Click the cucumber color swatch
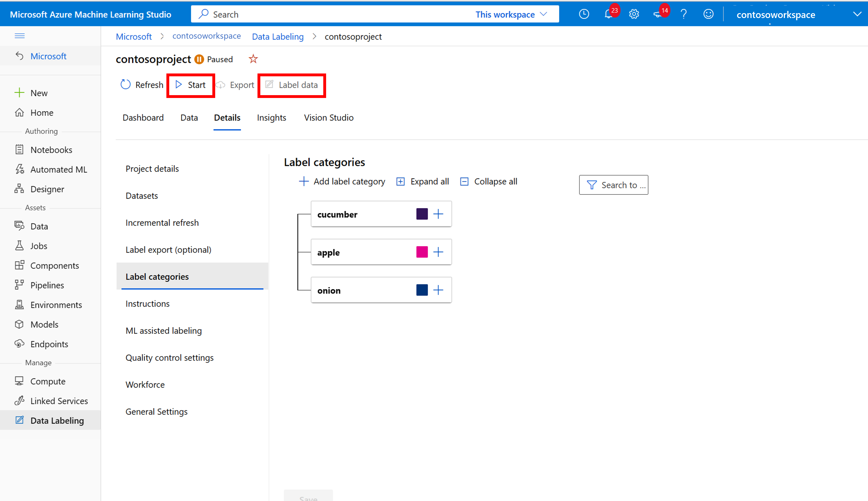The image size is (868, 501). 421,214
